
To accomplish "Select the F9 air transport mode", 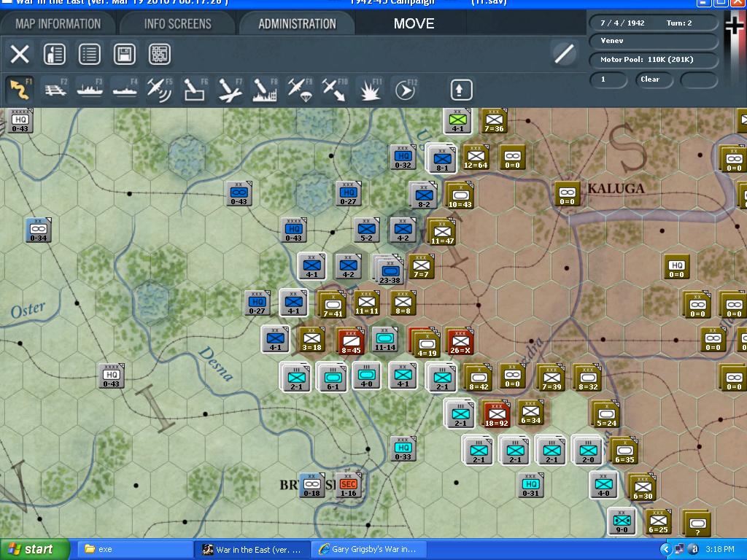I will coord(300,90).
